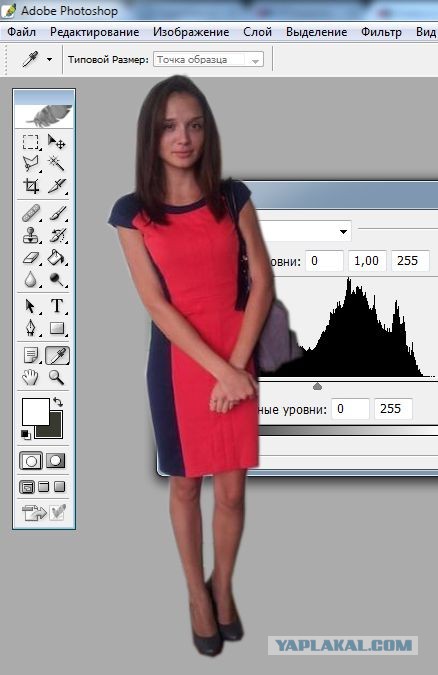Open the Выделение menu
This screenshot has height=675, width=438.
[317, 32]
